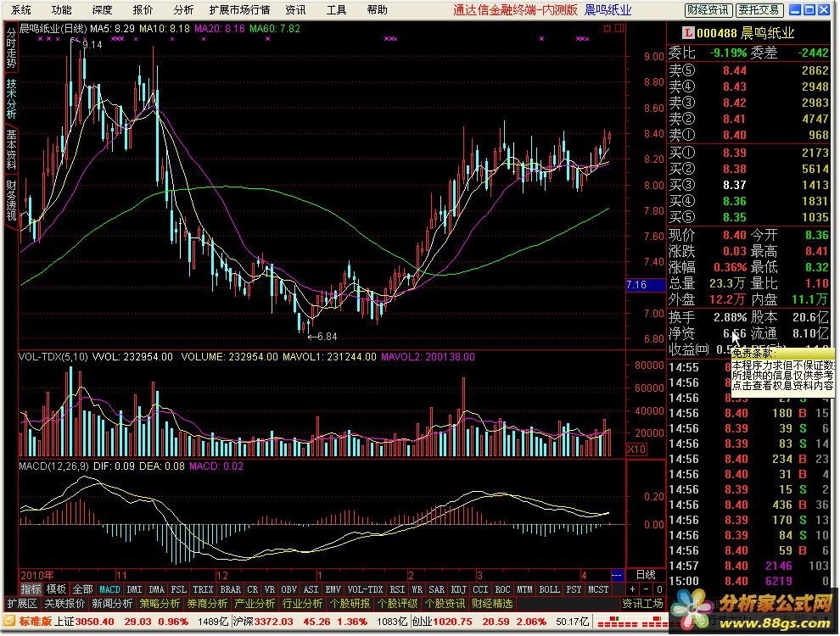Click the red-green market indicator in status bar
840x636 pixels.
point(631,622)
